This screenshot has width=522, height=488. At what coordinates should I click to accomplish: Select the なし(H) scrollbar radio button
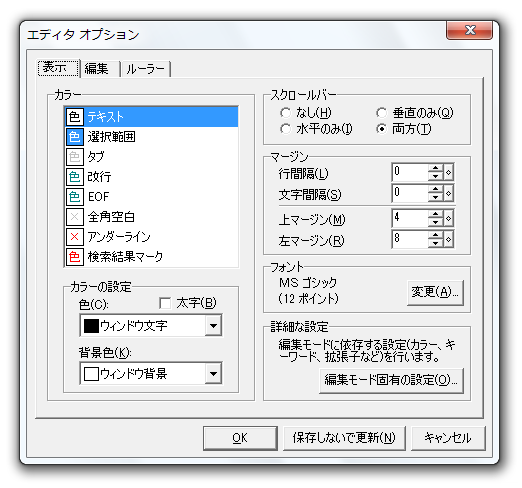[285, 113]
